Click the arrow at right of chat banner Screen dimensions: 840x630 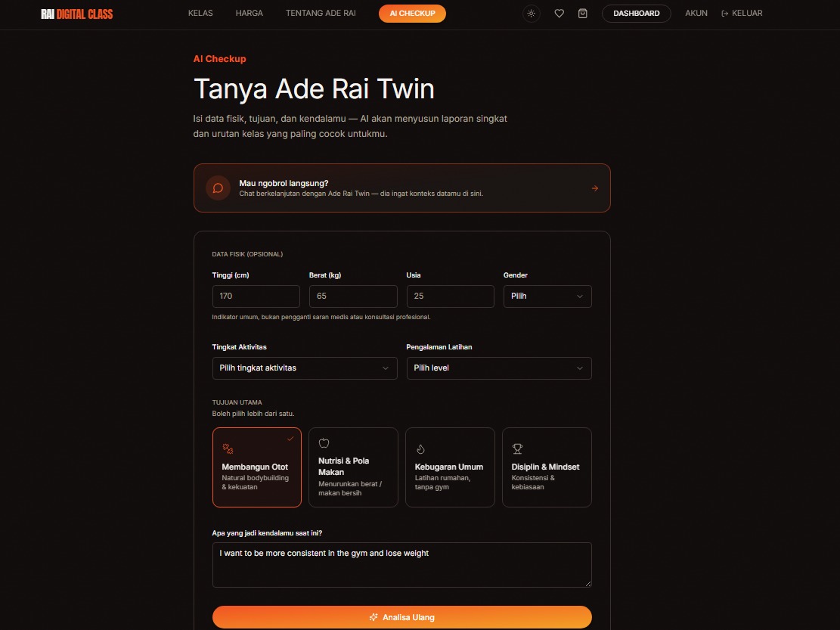[x=594, y=188]
